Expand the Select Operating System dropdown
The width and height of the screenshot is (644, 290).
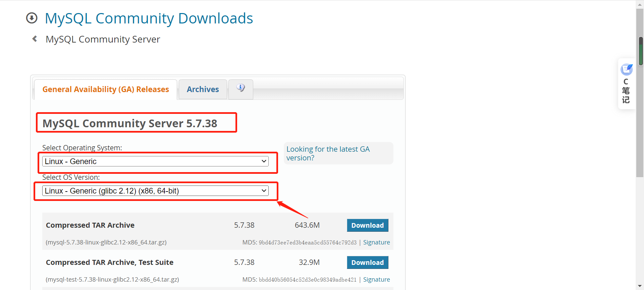pos(155,161)
